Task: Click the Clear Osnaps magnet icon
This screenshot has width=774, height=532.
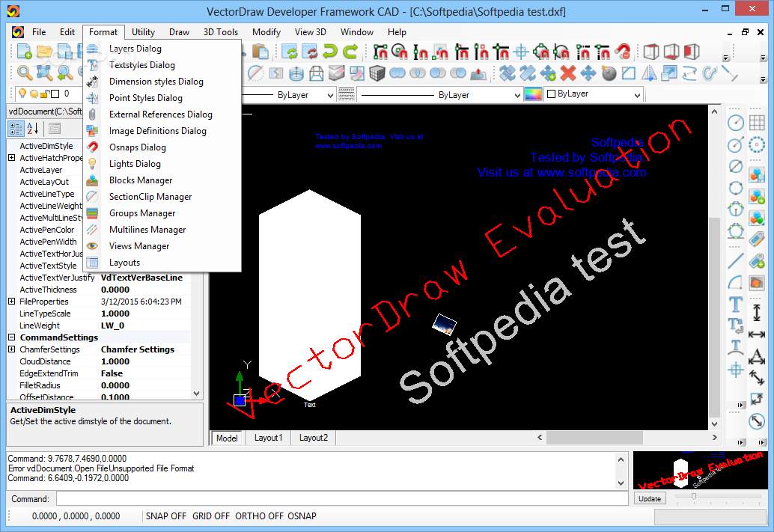Action: click(623, 52)
